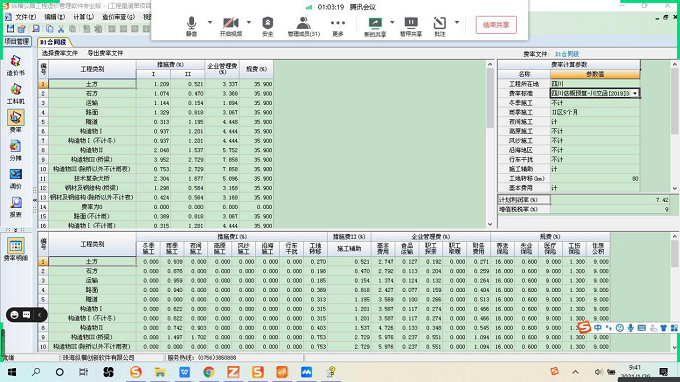680x382 pixels.
Task: Select the 费率 sidebar module
Action: [x=16, y=122]
